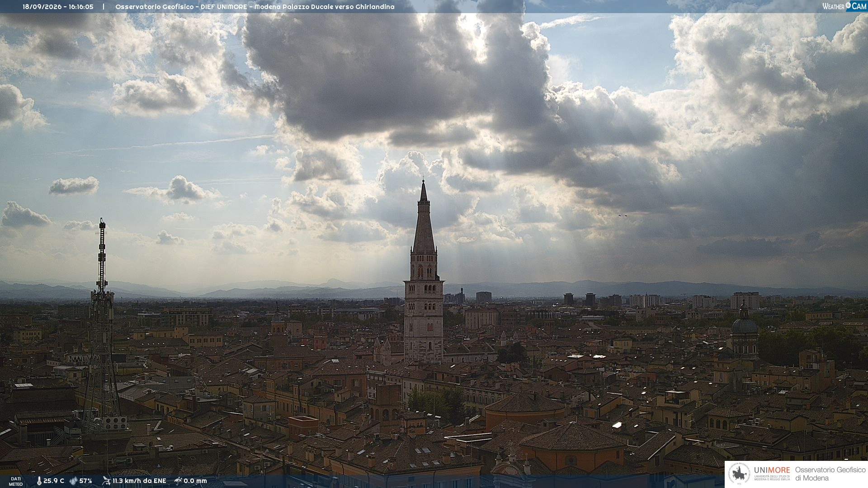The image size is (868, 488).
Task: Select the 25.9 C temperature reading
Action: click(x=54, y=481)
